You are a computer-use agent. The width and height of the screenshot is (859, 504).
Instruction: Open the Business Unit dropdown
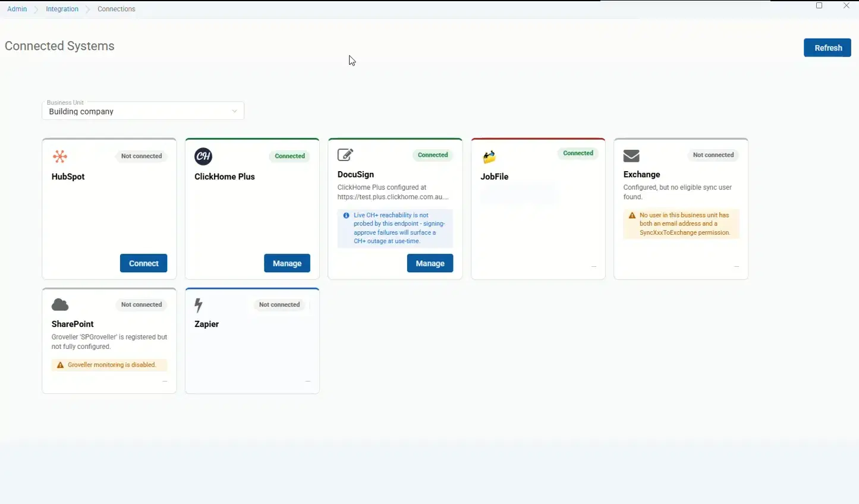(x=143, y=111)
